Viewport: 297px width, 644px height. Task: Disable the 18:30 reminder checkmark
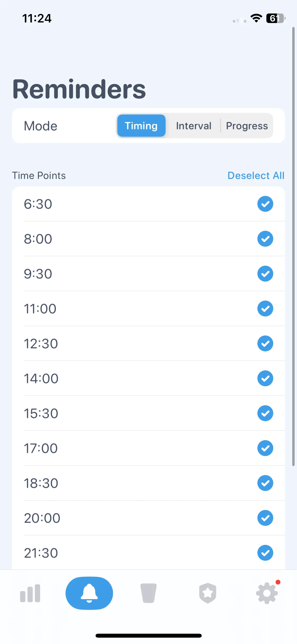point(265,483)
